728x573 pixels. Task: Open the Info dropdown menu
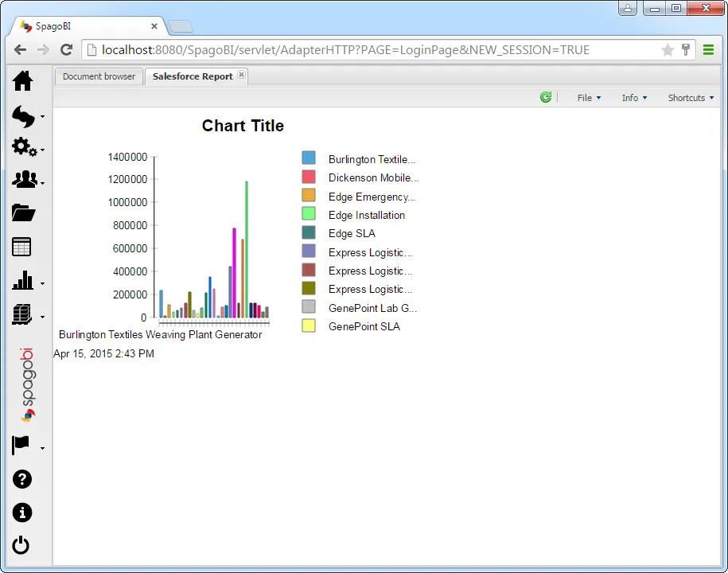[x=633, y=97]
